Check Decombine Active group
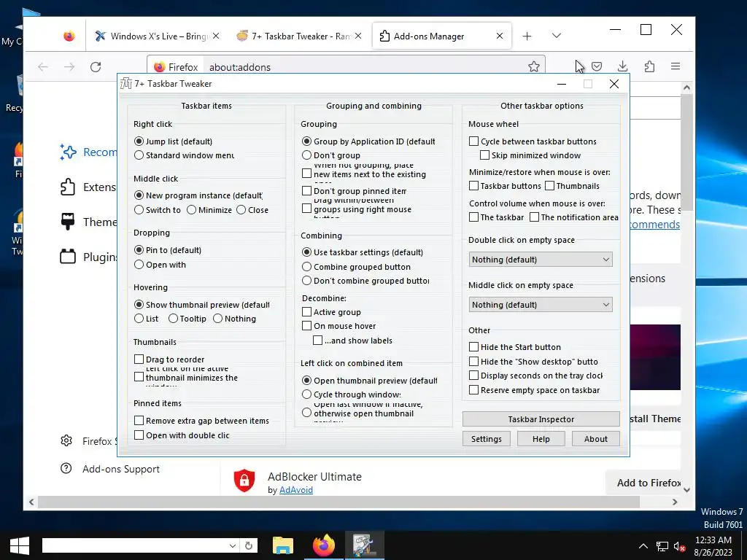 pos(306,312)
